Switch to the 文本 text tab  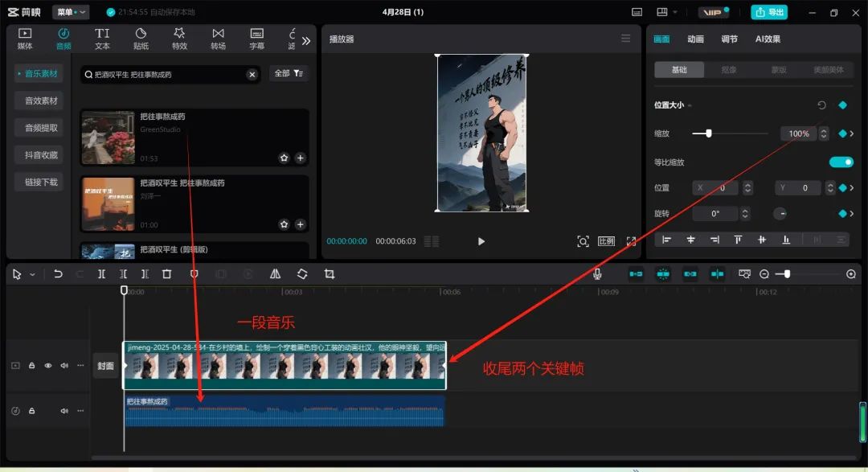coord(102,39)
